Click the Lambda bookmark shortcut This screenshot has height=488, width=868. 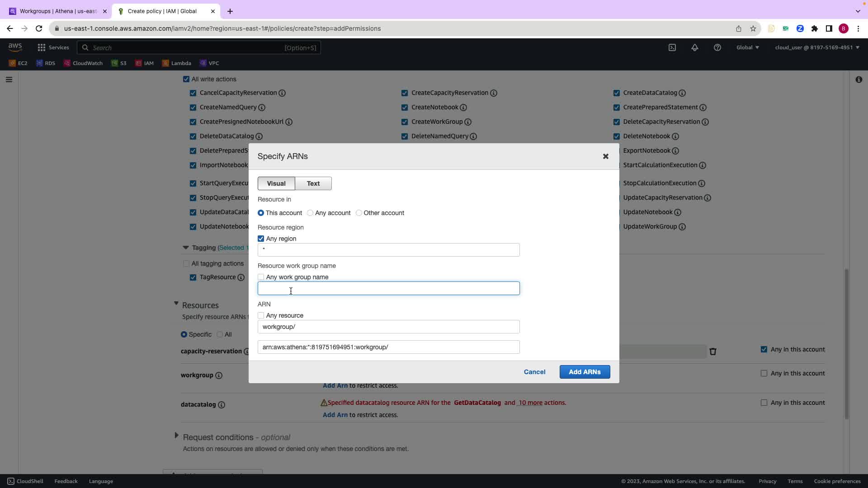pyautogui.click(x=177, y=63)
